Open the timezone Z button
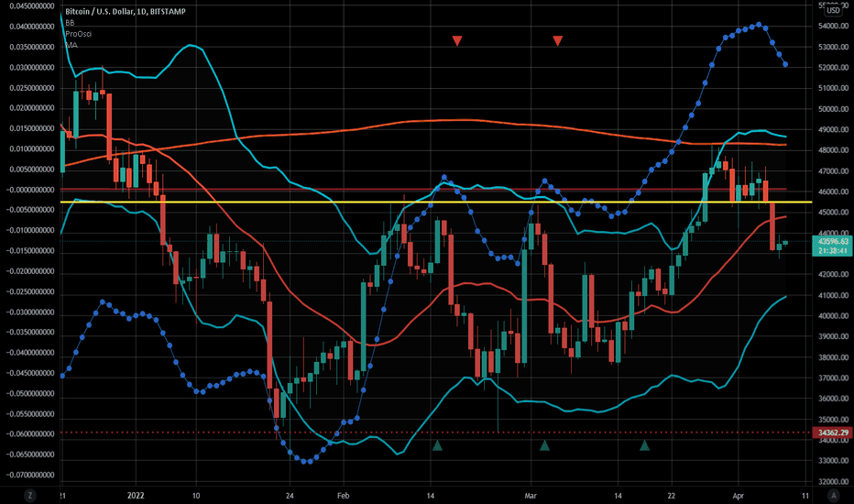The image size is (854, 504). tap(30, 495)
